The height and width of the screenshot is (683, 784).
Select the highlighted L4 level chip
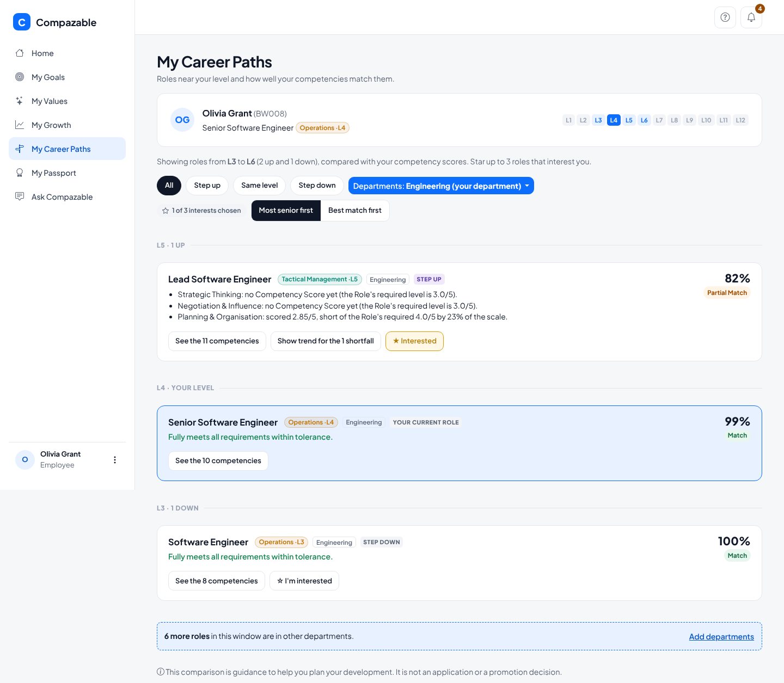[x=614, y=120]
